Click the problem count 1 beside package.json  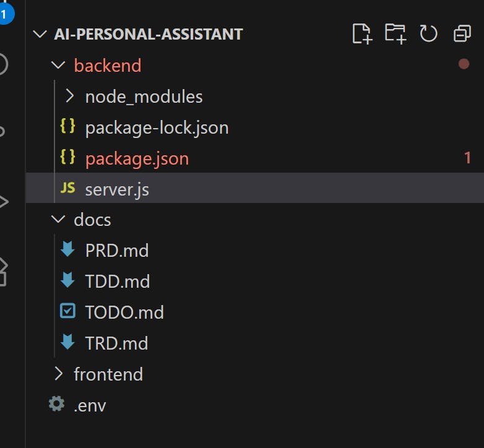click(468, 158)
